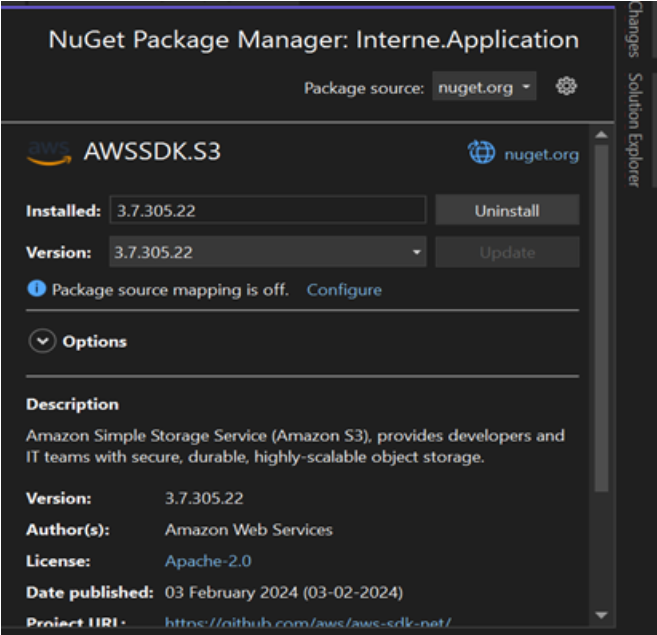Image resolution: width=657 pixels, height=635 pixels.
Task: Switch to the Solution Explorer tab
Action: pyautogui.click(x=635, y=130)
